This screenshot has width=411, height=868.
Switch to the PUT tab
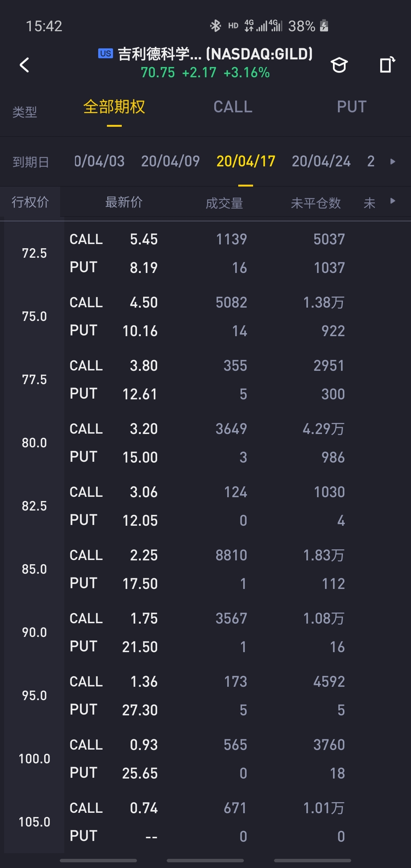coord(352,107)
